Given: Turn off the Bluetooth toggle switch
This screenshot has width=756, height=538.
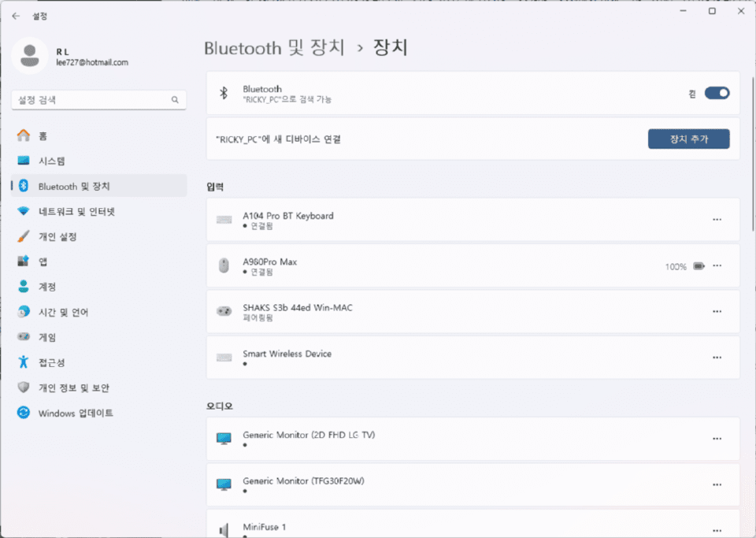Looking at the screenshot, I should click(717, 93).
